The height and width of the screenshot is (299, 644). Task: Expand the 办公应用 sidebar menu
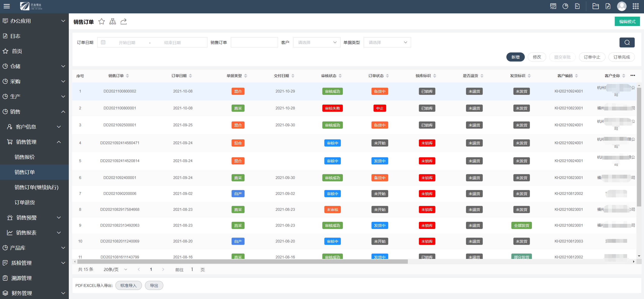34,21
